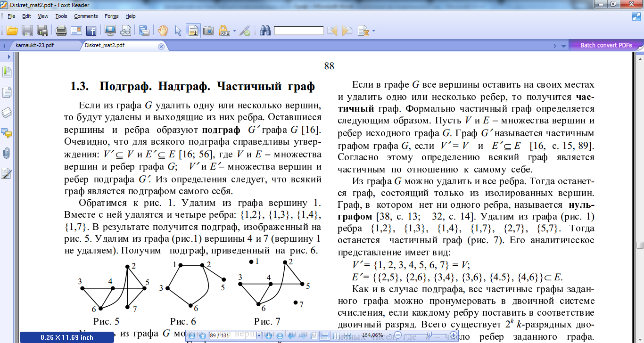
Task: Activate the Select Text tool
Action: pyautogui.click(x=193, y=31)
